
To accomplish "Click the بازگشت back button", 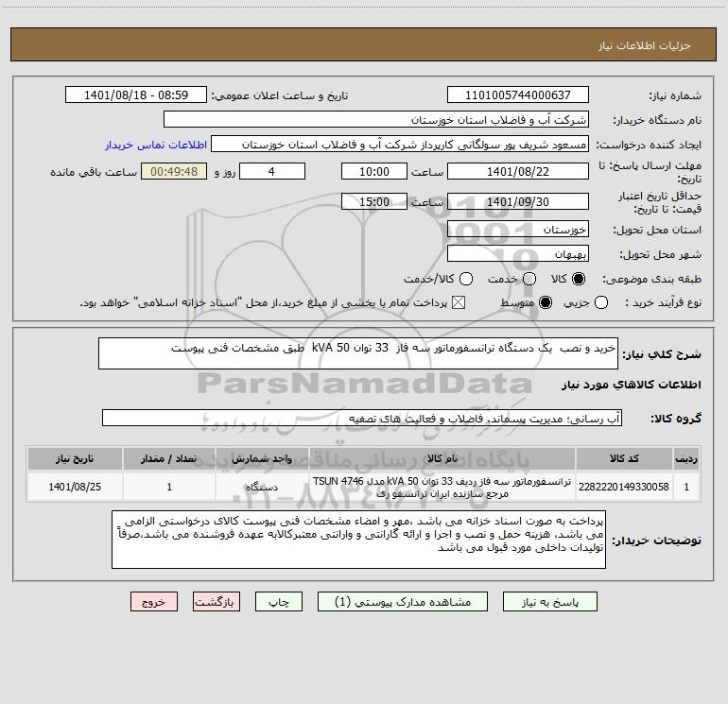I will click(217, 602).
